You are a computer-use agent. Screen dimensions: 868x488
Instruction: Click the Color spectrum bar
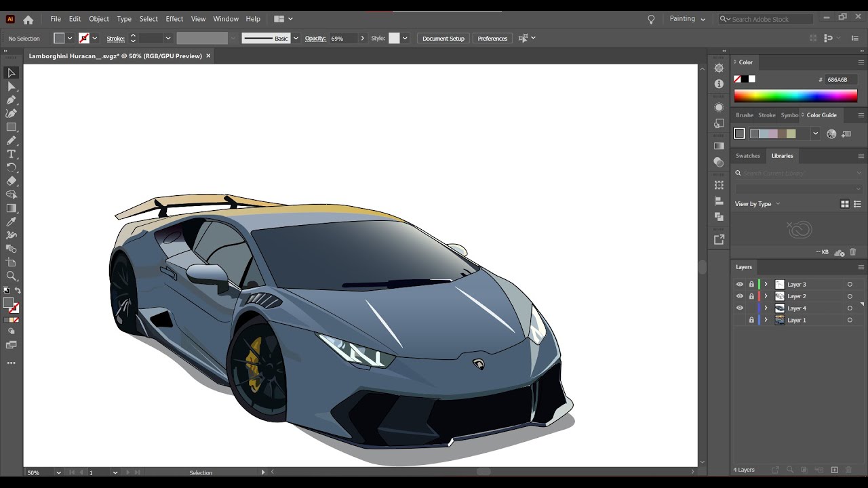pyautogui.click(x=795, y=96)
